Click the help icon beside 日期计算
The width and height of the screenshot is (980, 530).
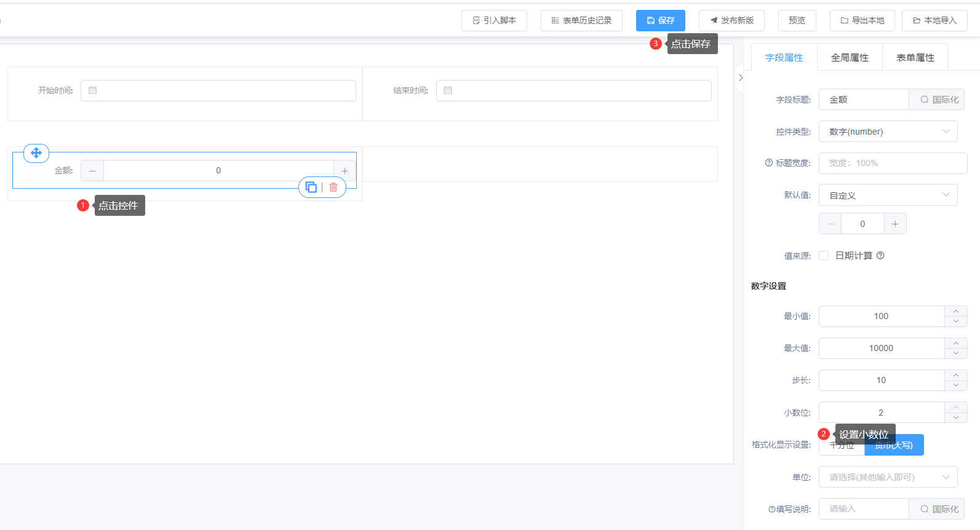880,256
